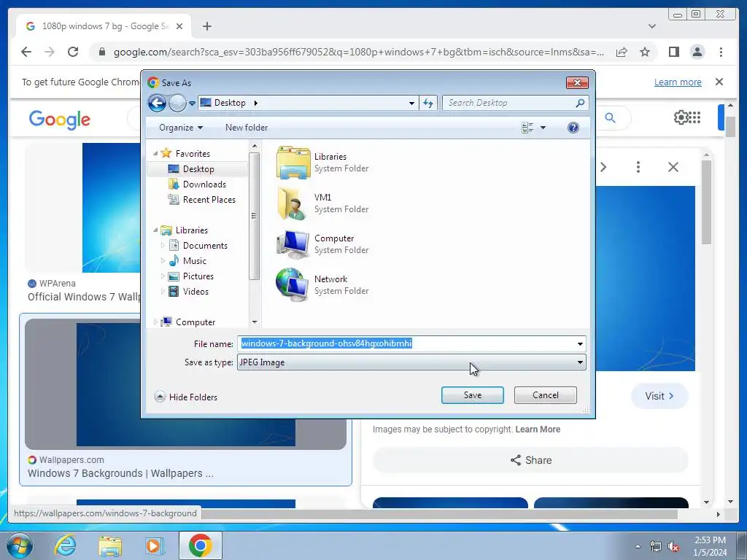Click the Forward arrow in the Save As dialog

[177, 103]
